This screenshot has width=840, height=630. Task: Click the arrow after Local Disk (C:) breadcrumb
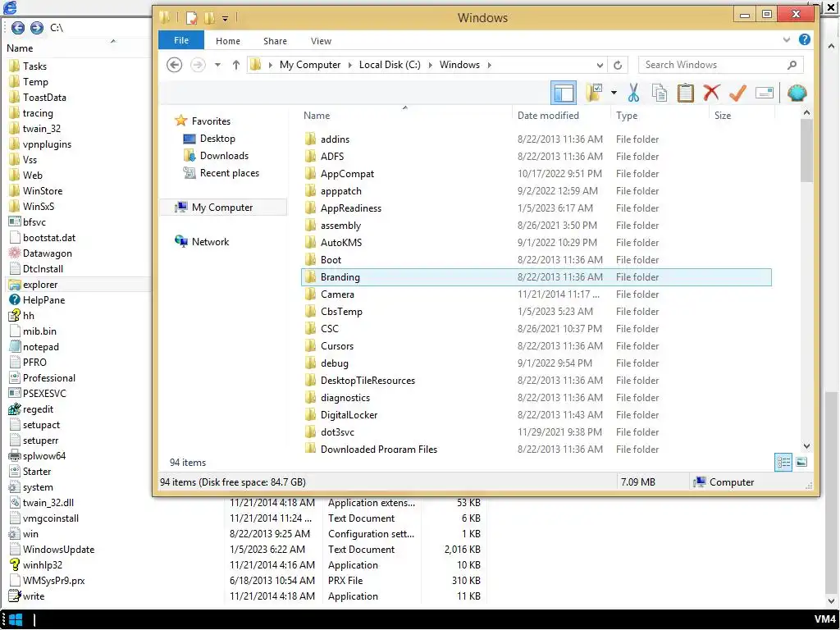(430, 65)
